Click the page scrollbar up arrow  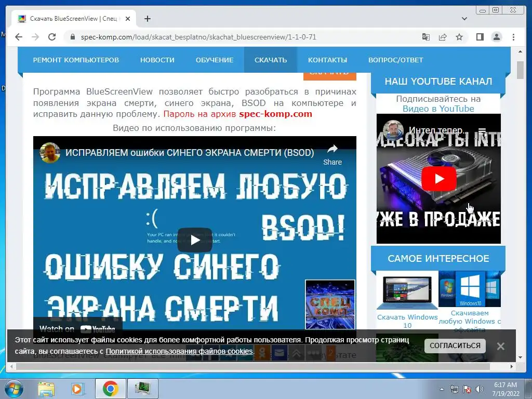[520, 52]
